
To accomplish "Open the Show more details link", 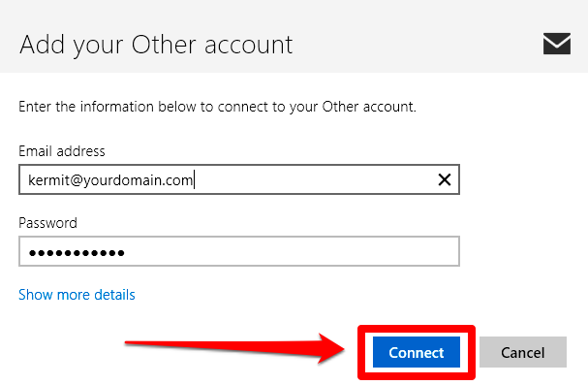I will click(x=77, y=295).
